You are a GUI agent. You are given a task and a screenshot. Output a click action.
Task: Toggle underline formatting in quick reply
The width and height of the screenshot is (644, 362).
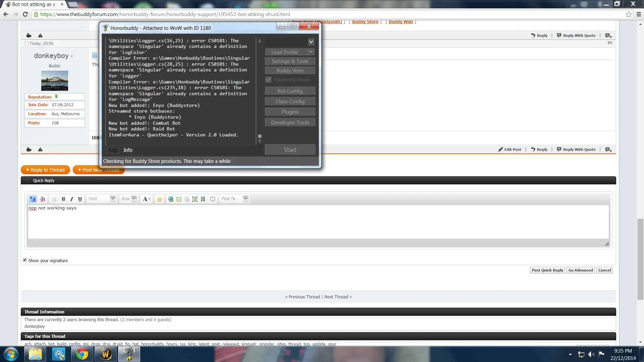coord(80,199)
